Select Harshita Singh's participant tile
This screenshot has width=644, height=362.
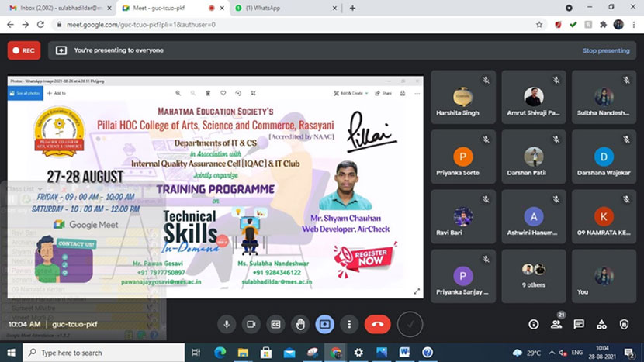[x=463, y=97]
